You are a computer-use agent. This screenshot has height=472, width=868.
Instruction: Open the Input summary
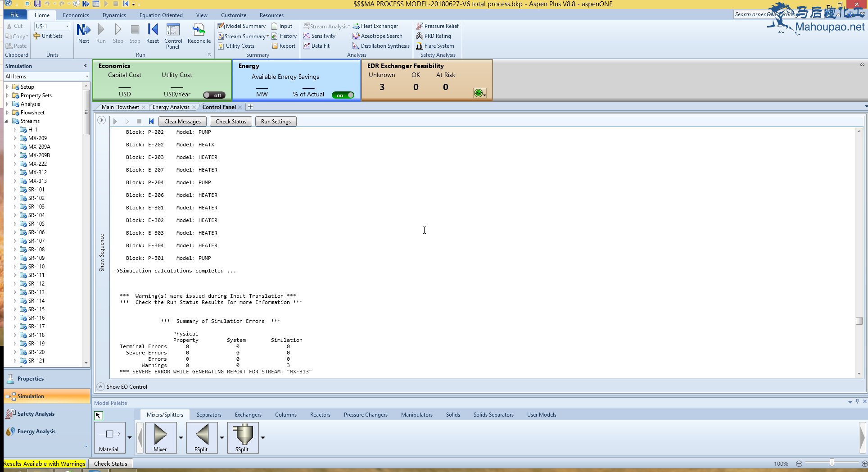point(282,26)
